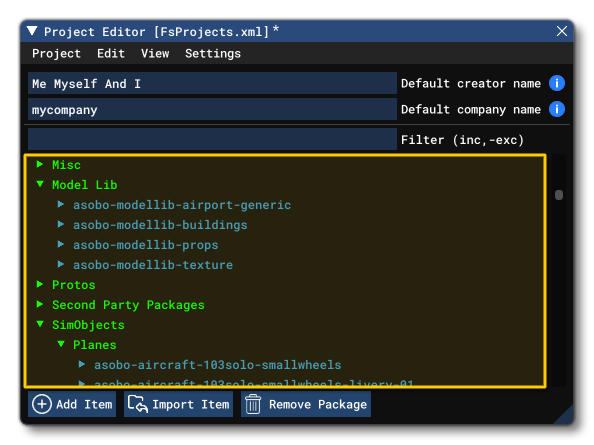
Task: Select the Planes tree label
Action: (95, 345)
